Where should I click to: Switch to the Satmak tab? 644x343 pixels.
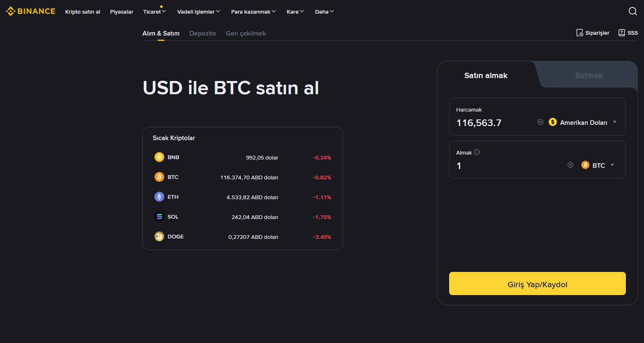tap(589, 75)
